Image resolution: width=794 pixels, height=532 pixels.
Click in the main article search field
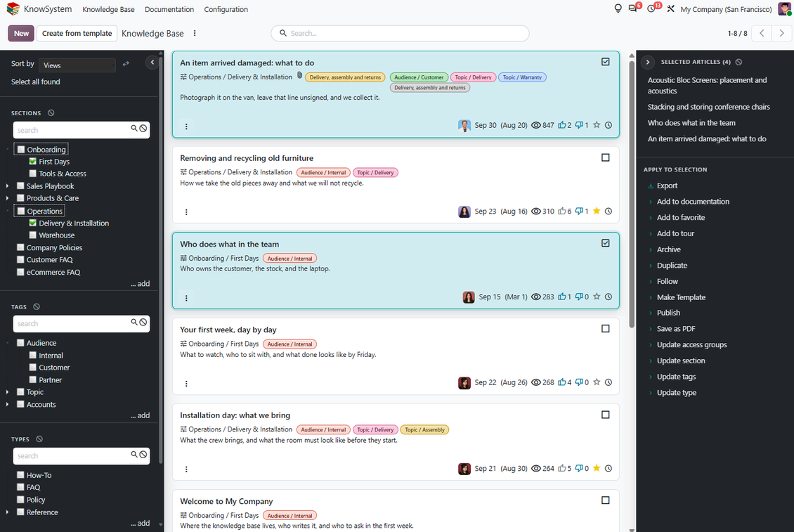click(400, 34)
